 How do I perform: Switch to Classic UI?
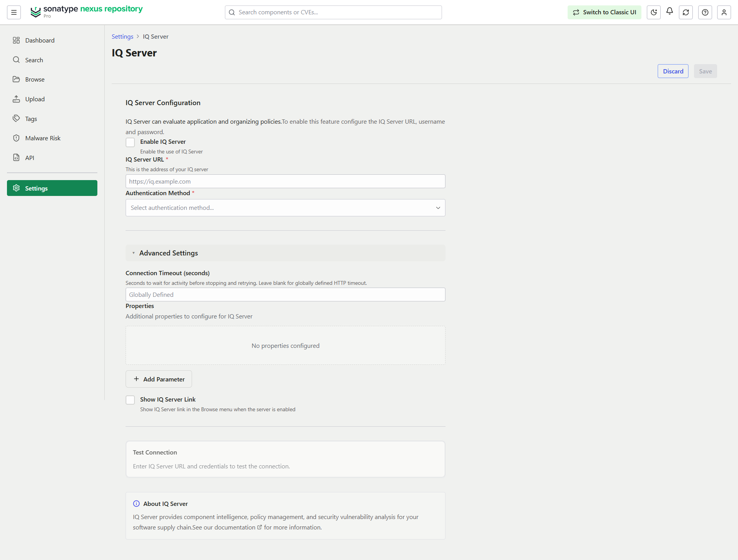click(x=604, y=12)
